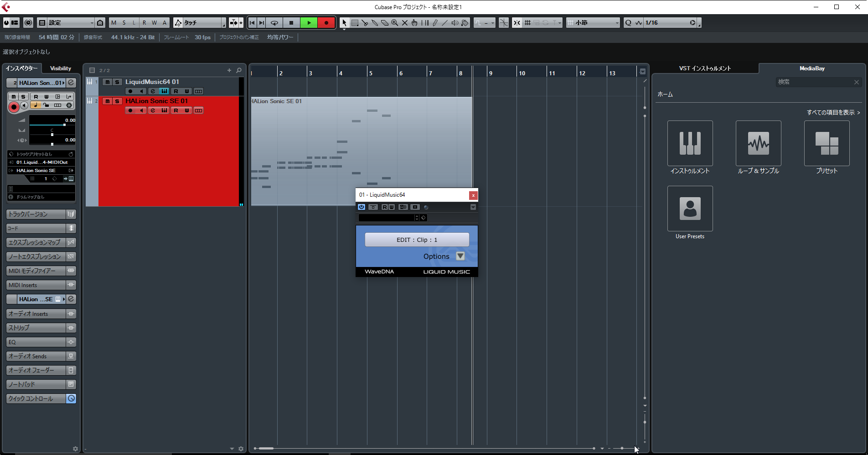Switch to the VST インストゥルメント tab
Viewport: 868px width, 455px height.
click(x=705, y=68)
